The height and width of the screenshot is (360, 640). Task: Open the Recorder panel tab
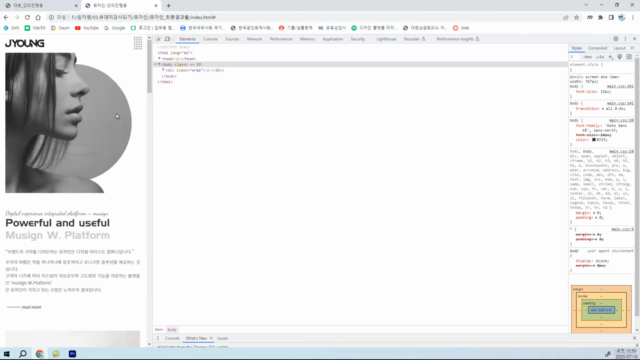point(414,39)
